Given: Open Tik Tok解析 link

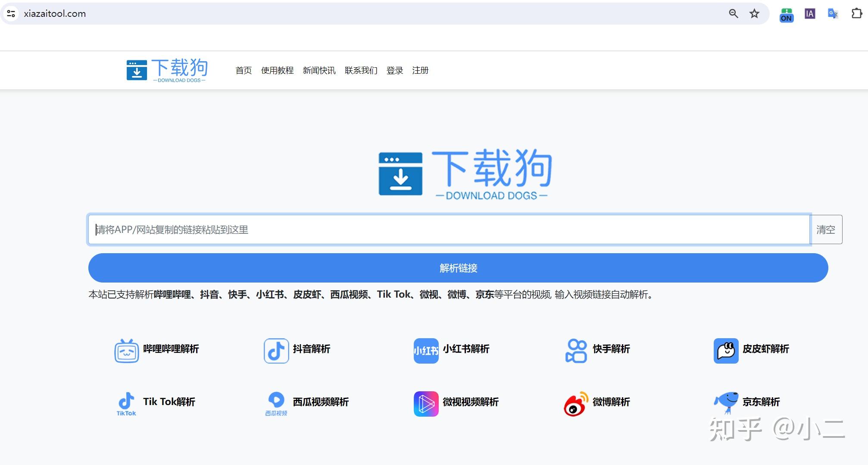Looking at the screenshot, I should [x=169, y=402].
